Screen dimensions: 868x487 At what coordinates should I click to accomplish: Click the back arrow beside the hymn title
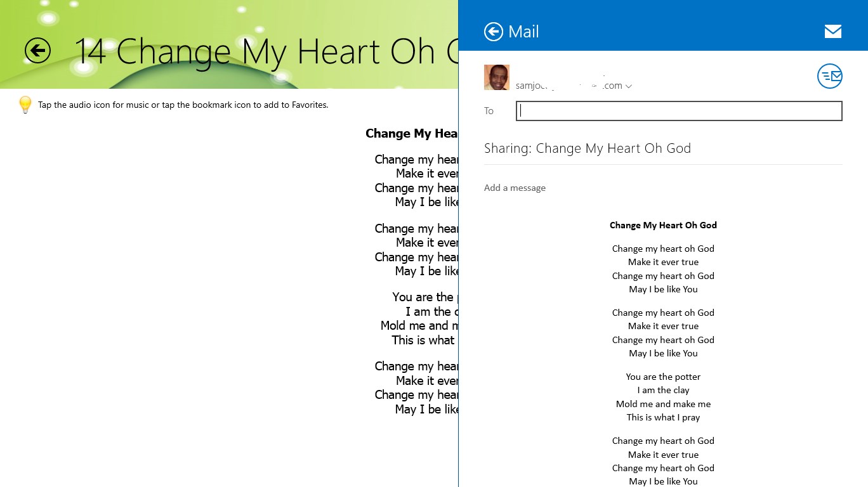coord(37,50)
